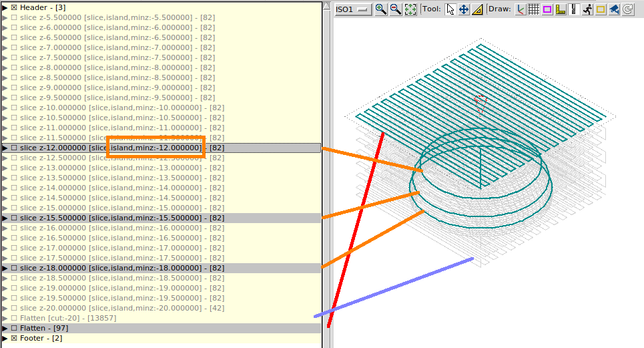Viewport: 644px width, 348px height.
Task: Disable the Footer block checkbox
Action: (x=14, y=338)
